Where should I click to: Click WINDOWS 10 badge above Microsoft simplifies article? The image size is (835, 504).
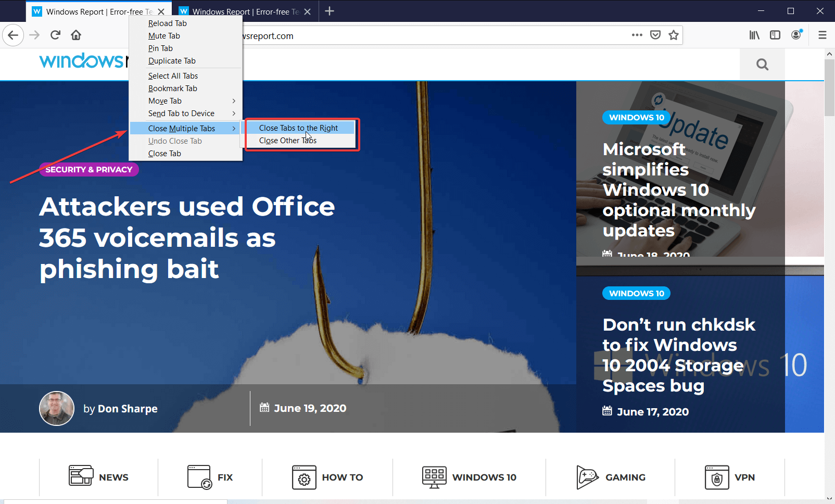coord(636,117)
